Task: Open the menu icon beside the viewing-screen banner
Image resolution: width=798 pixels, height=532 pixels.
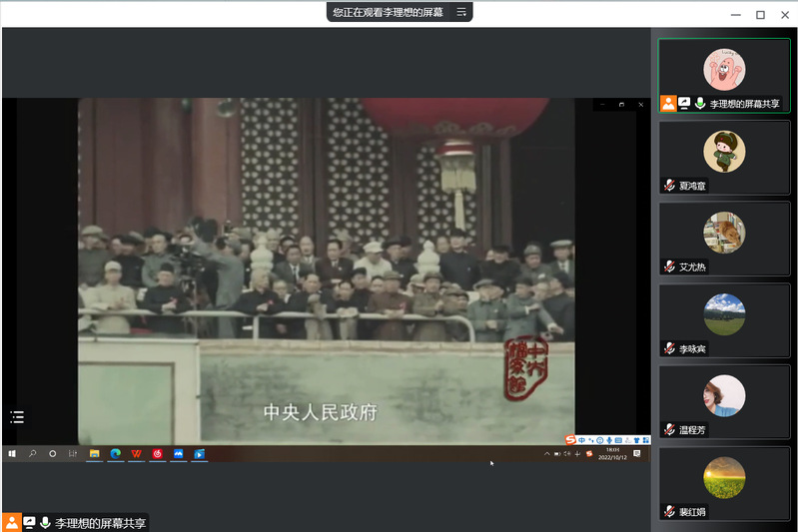Action: click(461, 12)
